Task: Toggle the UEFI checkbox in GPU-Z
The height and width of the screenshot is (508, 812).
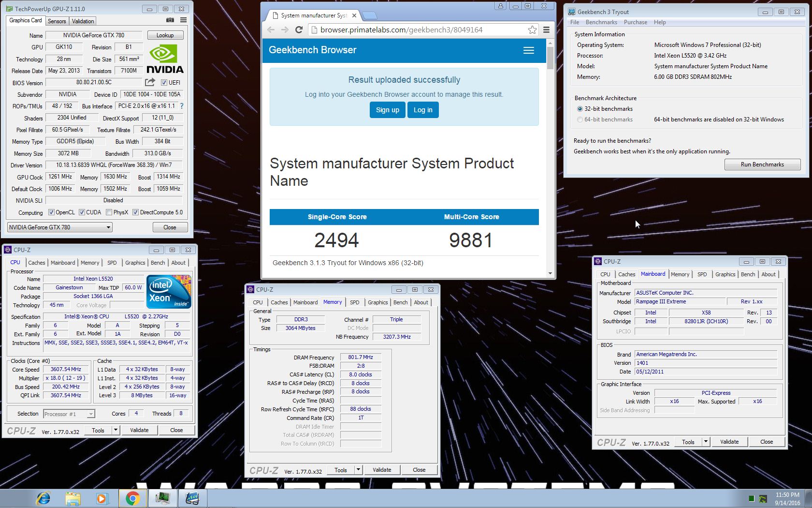Action: [164, 83]
